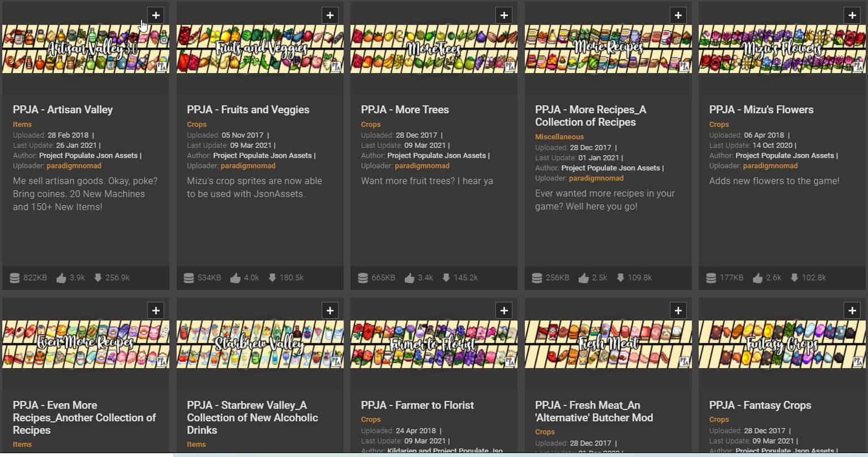The width and height of the screenshot is (868, 457).
Task: Open the Mizu's Flowers banner thumbnail
Action: (x=782, y=49)
